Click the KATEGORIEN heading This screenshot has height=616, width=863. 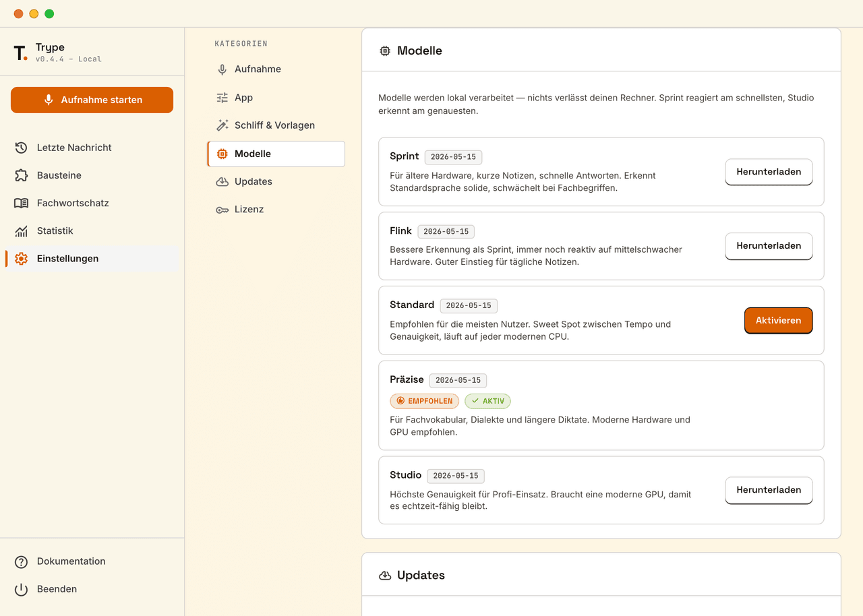point(241,44)
